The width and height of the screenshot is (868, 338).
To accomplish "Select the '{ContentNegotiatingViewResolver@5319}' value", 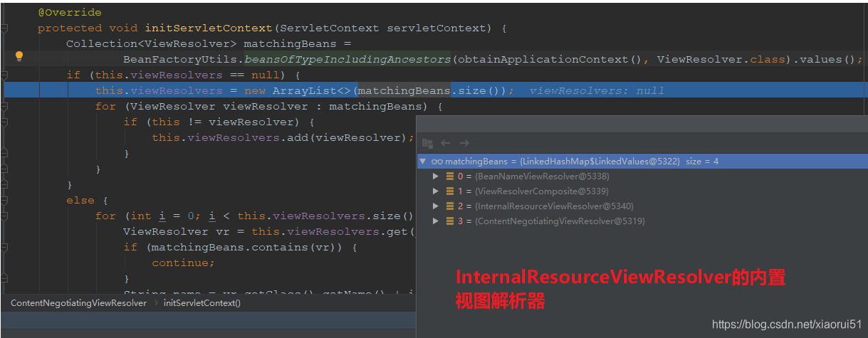I will [x=560, y=221].
